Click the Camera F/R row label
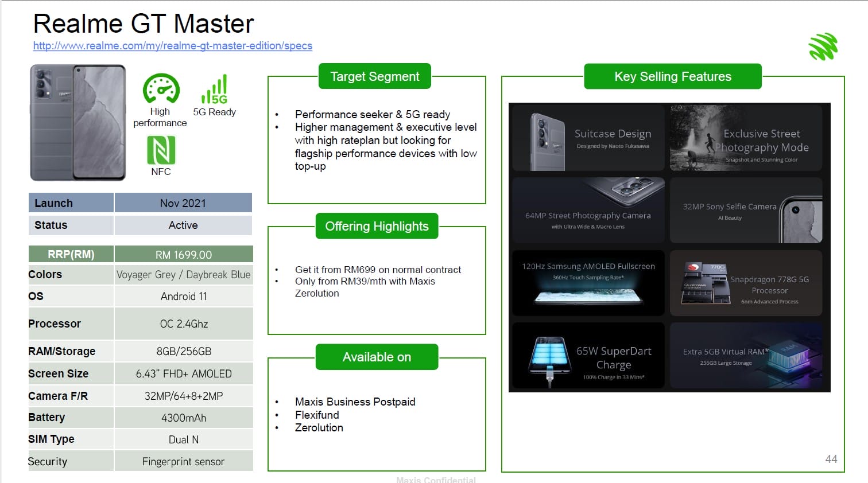868x483 pixels. tap(71, 396)
